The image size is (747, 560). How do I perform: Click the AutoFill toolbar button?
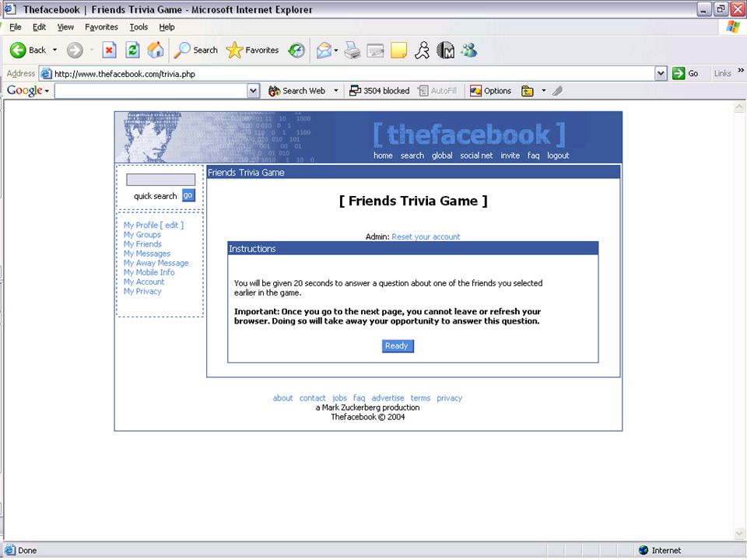point(437,90)
